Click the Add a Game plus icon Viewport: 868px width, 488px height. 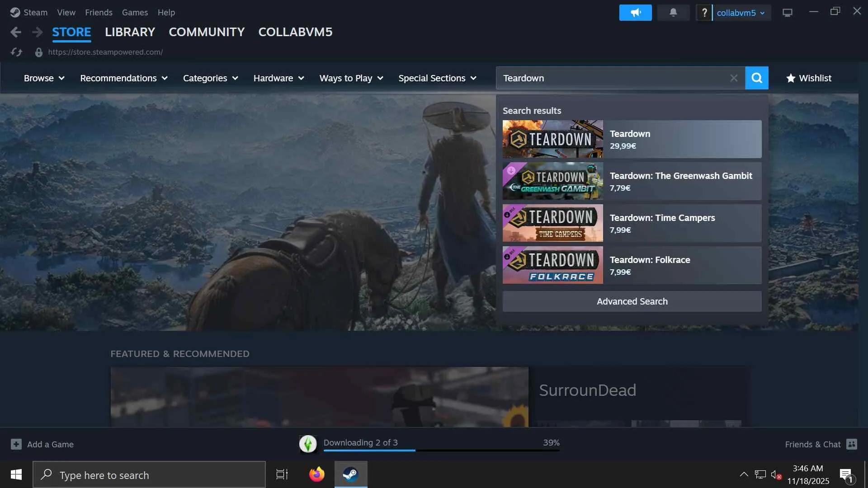(x=16, y=444)
